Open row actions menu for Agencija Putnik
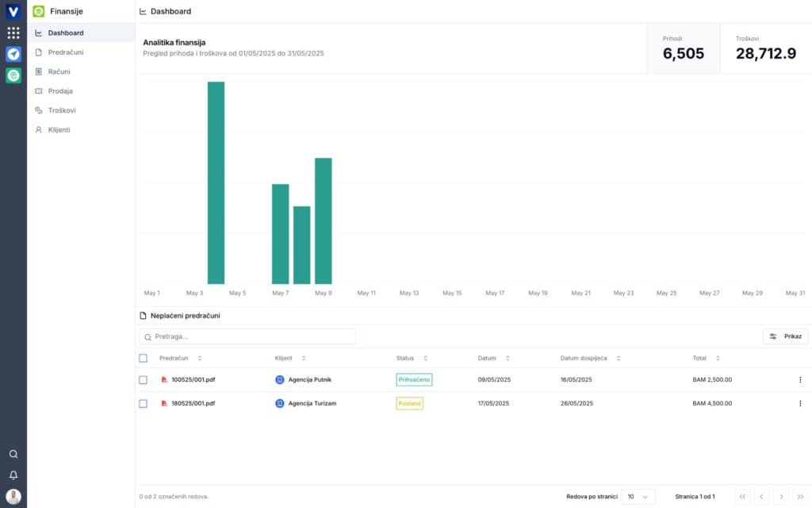The image size is (812, 508). tap(800, 380)
